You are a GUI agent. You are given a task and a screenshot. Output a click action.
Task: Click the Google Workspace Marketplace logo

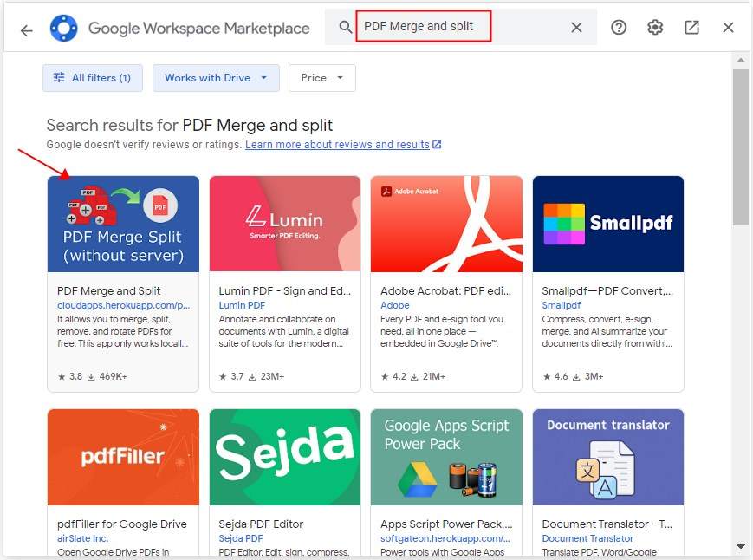(64, 29)
